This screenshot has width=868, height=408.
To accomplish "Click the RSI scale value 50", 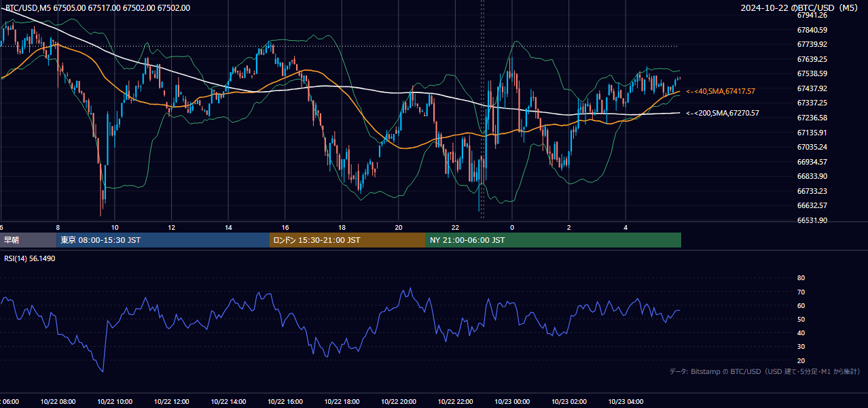I will (801, 319).
